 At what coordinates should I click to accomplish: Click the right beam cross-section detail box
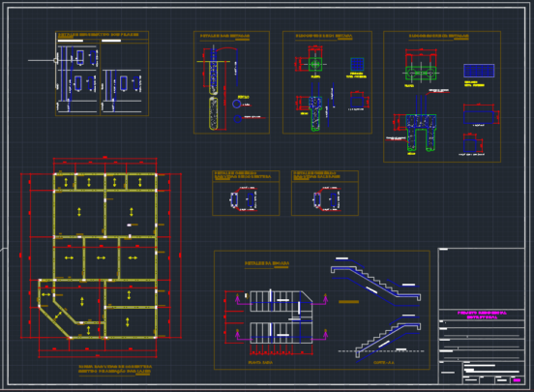pyautogui.click(x=325, y=193)
